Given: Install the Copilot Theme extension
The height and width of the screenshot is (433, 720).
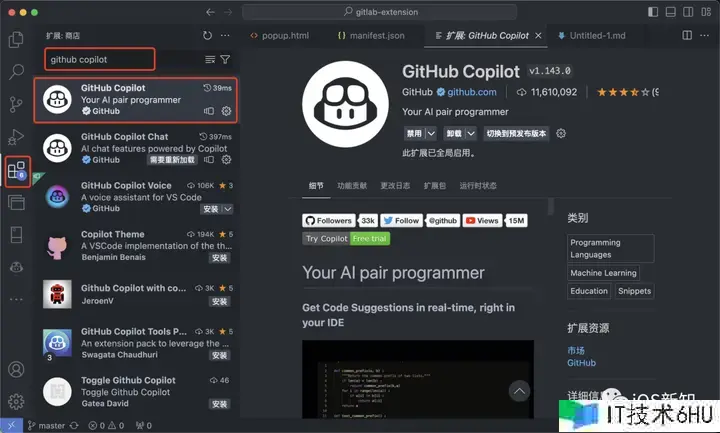Looking at the screenshot, I should click(219, 258).
